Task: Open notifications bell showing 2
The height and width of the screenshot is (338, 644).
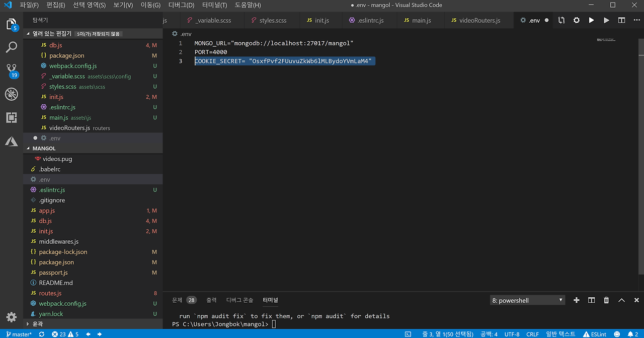Action: click(632, 334)
